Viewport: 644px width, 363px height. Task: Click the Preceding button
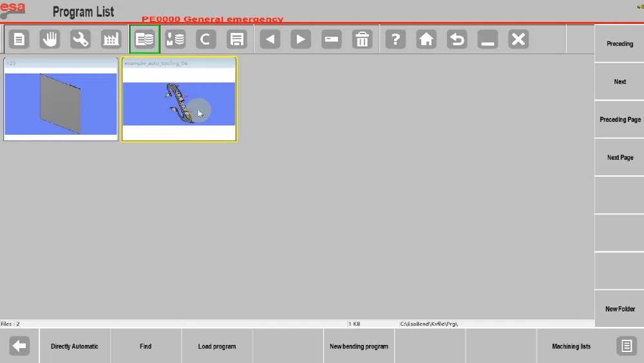click(x=620, y=44)
